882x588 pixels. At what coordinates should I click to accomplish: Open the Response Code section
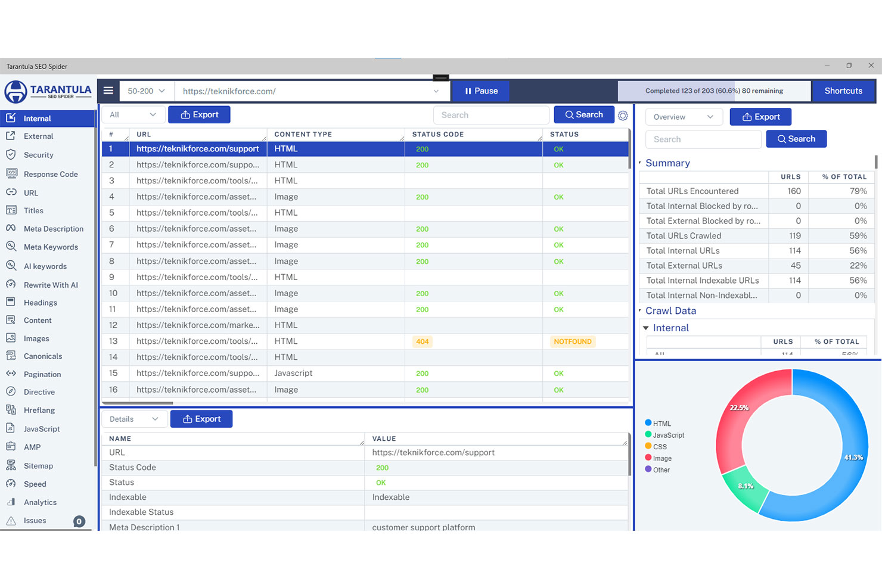point(50,174)
